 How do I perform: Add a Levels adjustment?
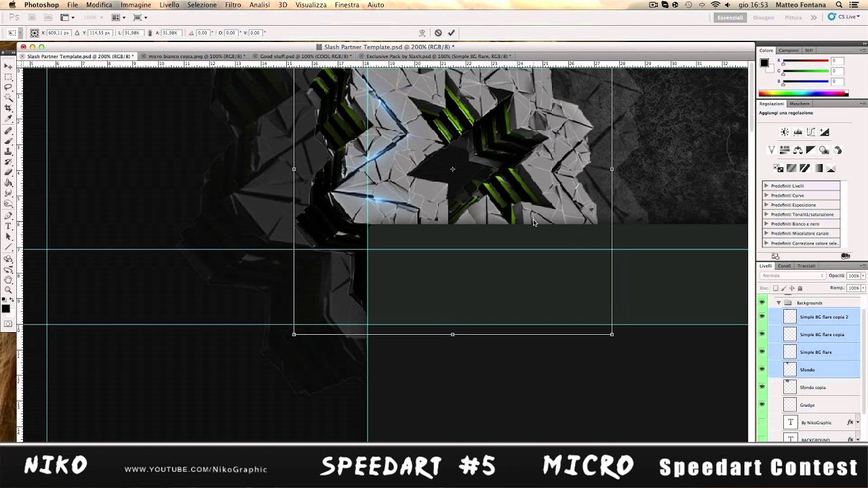pyautogui.click(x=798, y=132)
